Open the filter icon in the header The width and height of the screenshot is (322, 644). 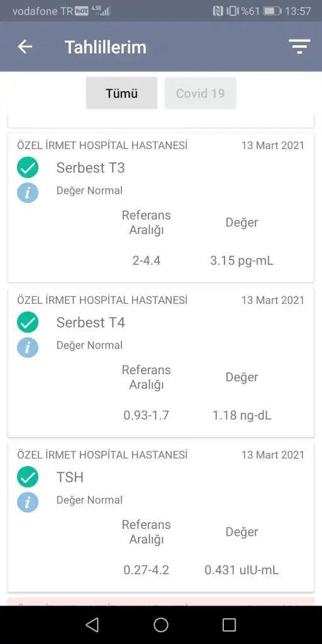[299, 47]
